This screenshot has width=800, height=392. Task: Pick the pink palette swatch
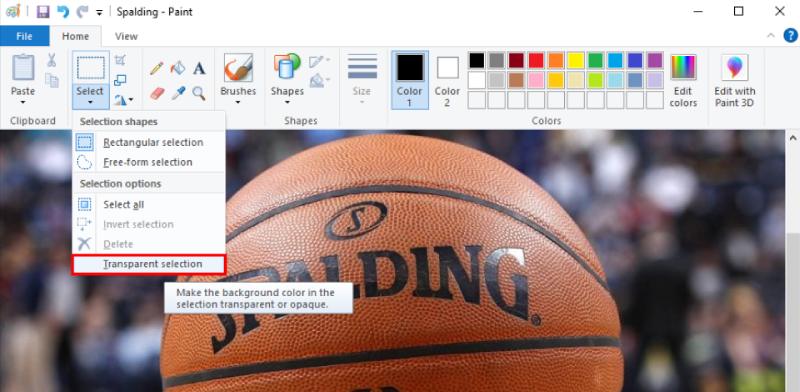pyautogui.click(x=536, y=80)
